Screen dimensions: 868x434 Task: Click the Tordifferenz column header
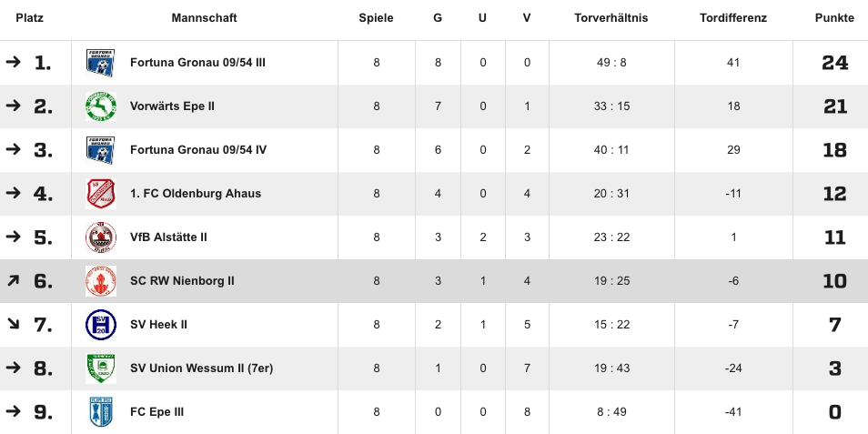(733, 17)
